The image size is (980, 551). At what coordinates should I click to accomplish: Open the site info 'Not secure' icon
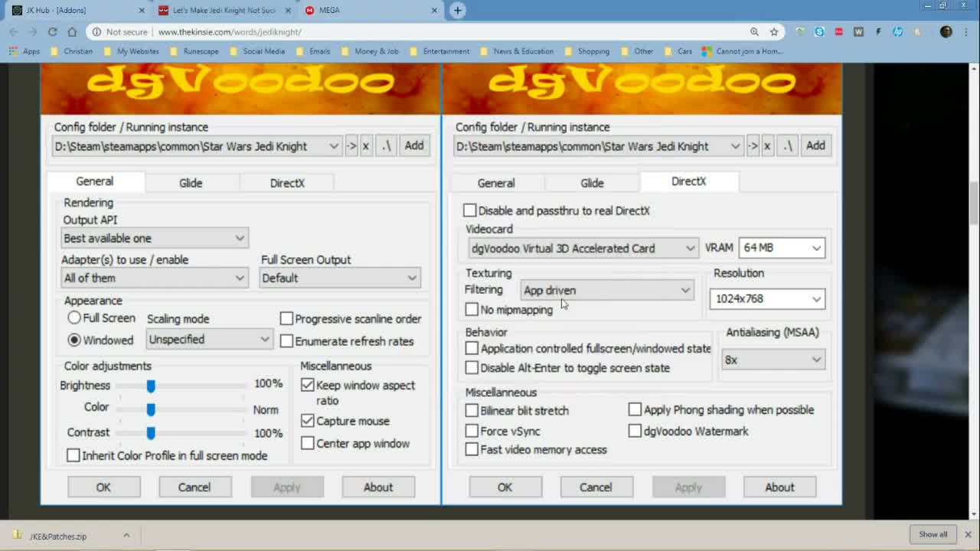(x=95, y=31)
